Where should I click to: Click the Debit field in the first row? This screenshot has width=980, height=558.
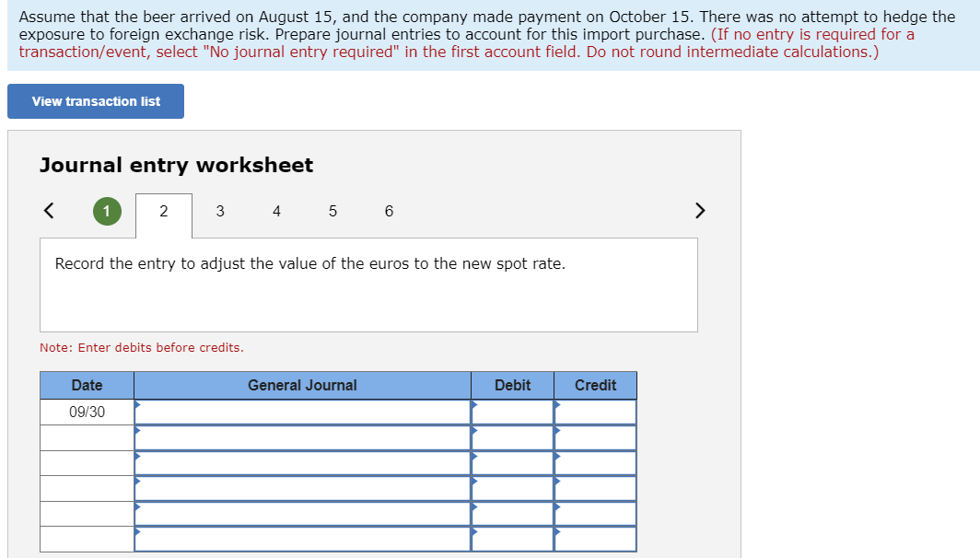(x=513, y=412)
